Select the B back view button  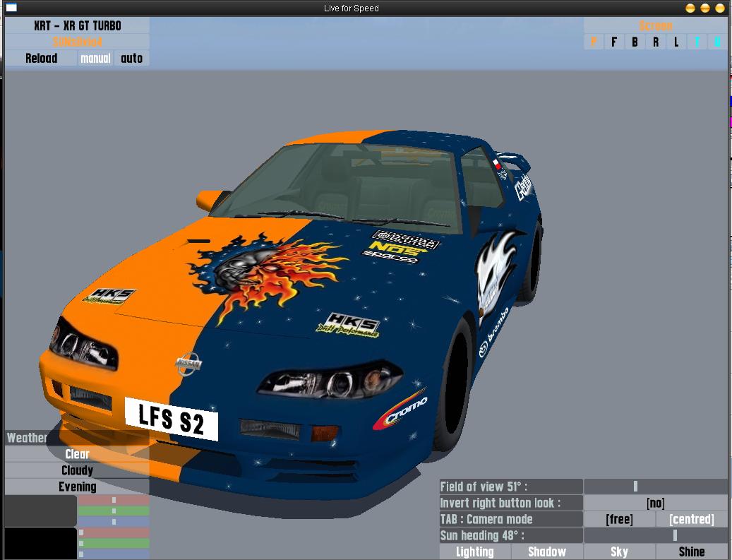pyautogui.click(x=635, y=42)
